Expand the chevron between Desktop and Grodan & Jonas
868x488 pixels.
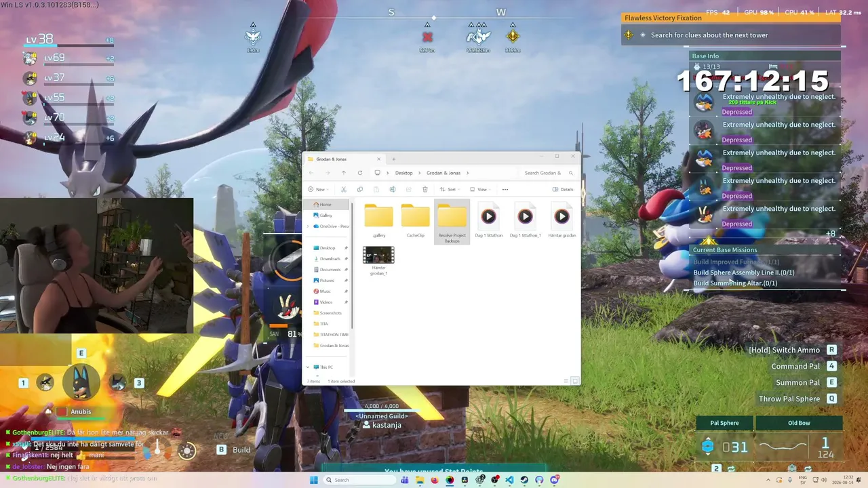coord(419,173)
